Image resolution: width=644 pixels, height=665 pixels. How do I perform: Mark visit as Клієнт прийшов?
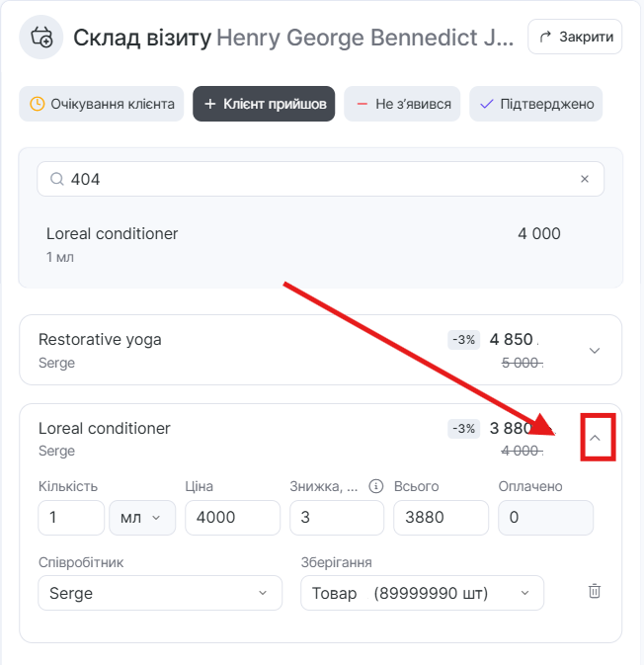264,104
